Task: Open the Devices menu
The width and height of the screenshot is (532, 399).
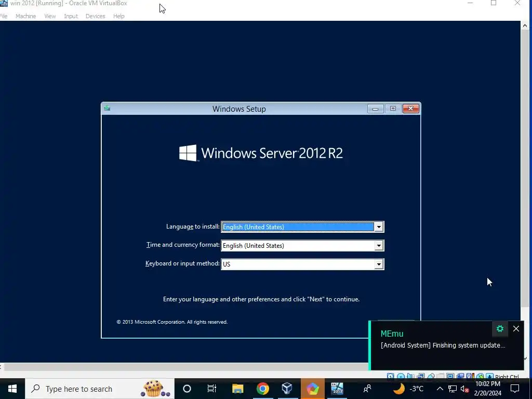Action: pyautogui.click(x=96, y=16)
